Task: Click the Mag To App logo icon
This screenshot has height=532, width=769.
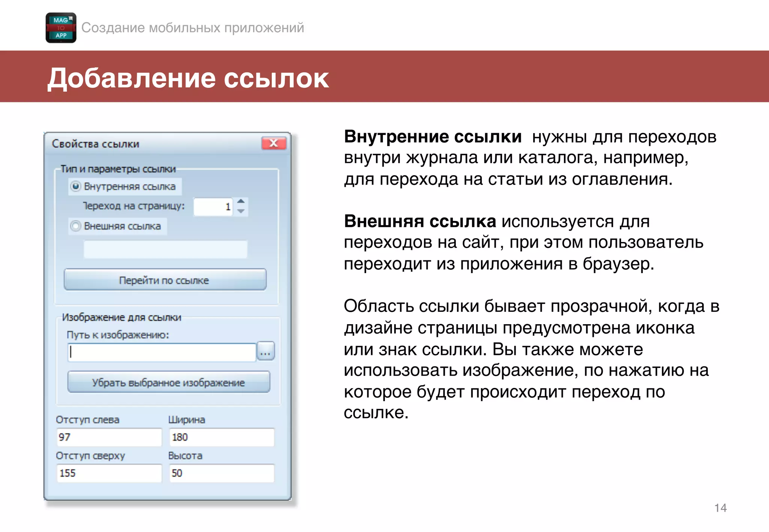Action: click(x=61, y=28)
